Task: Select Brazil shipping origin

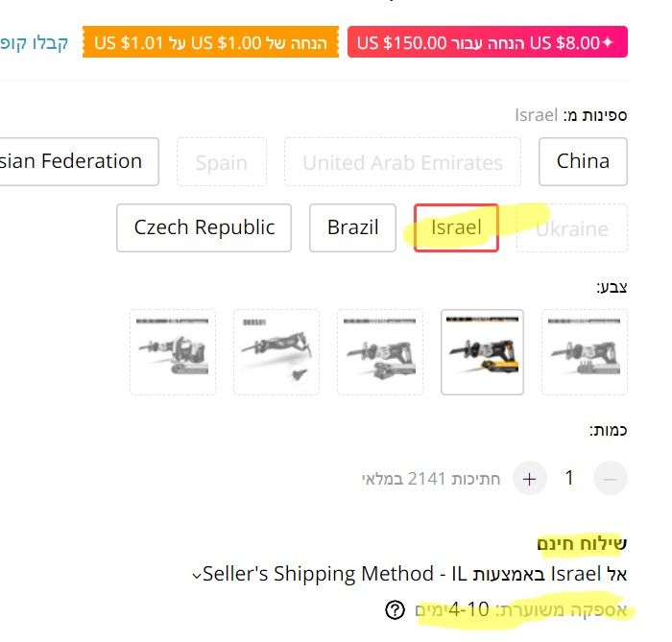Action: pos(352,228)
